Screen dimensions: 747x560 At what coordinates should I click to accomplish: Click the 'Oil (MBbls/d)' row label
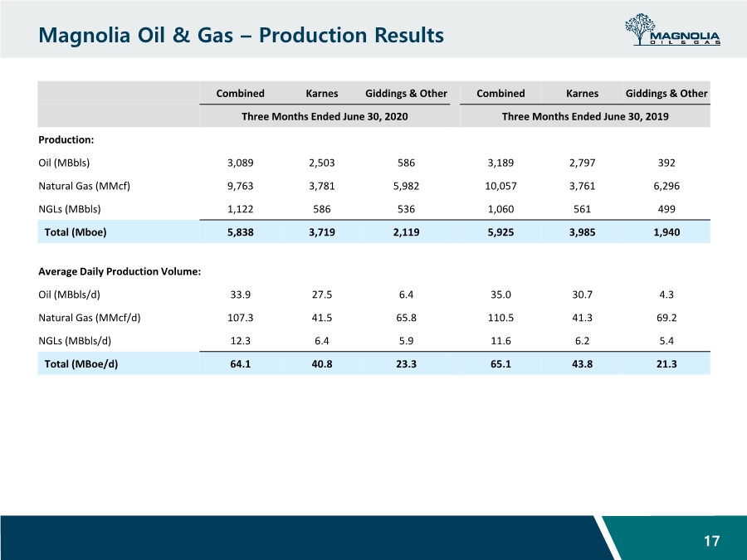(69, 295)
